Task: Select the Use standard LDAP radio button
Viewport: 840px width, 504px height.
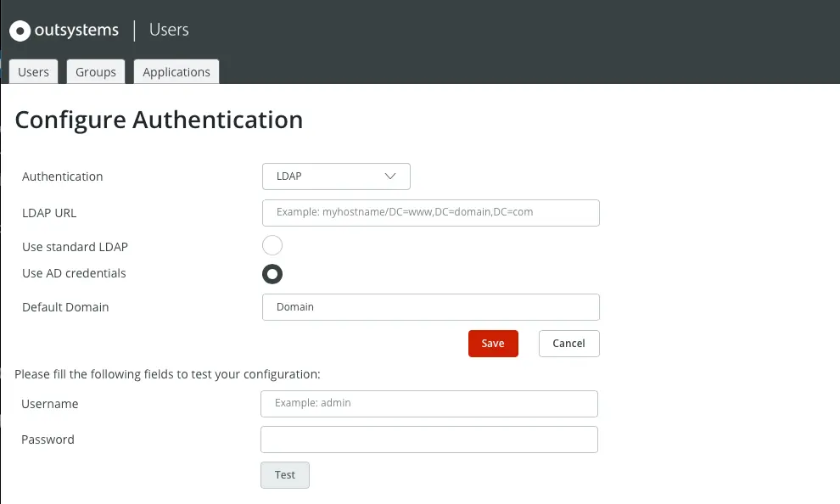Action: point(272,246)
